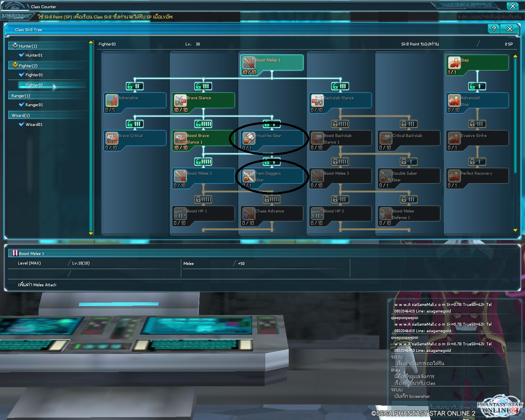The width and height of the screenshot is (525, 420).
Task: Pick the Boost Melee Defense 1 icon
Action: (x=386, y=213)
